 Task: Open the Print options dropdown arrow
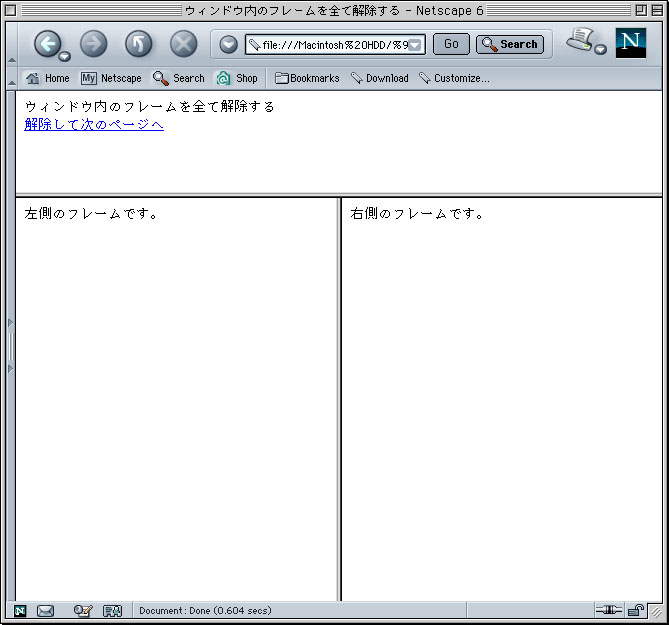600,49
